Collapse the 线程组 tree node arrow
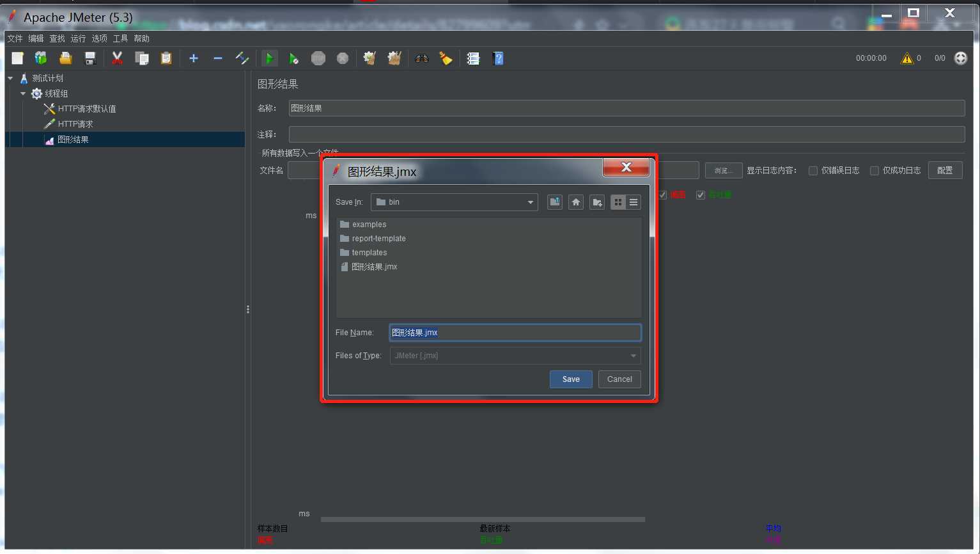This screenshot has height=554, width=980. tap(24, 93)
